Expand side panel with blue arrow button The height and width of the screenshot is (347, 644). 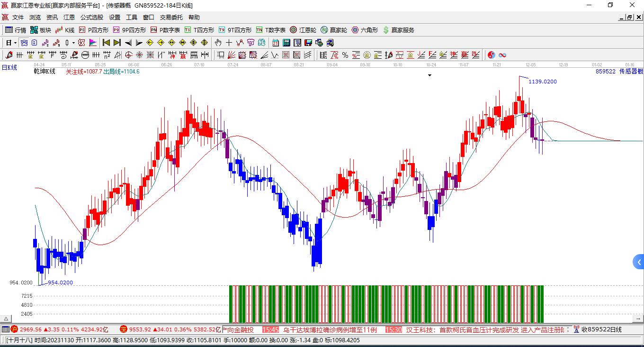pos(638,262)
